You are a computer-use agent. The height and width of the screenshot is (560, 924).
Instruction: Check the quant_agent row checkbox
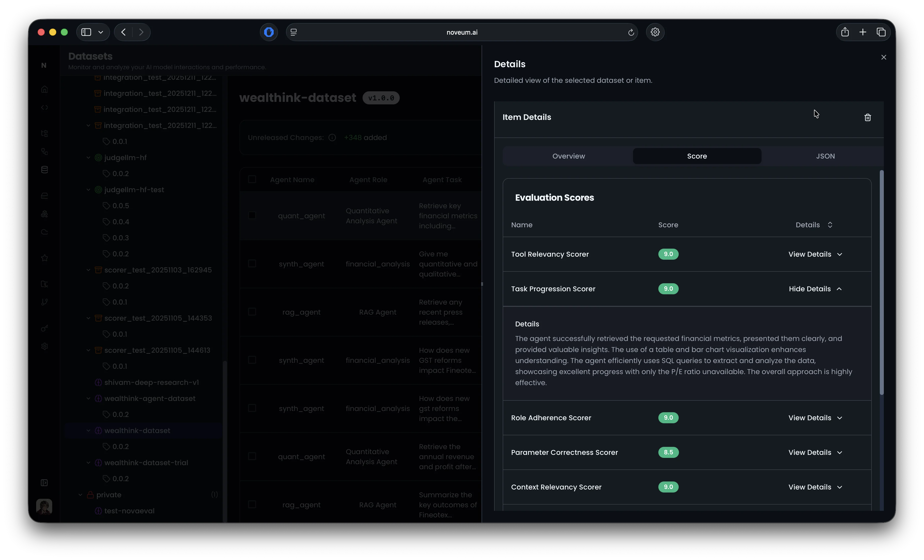(x=252, y=216)
